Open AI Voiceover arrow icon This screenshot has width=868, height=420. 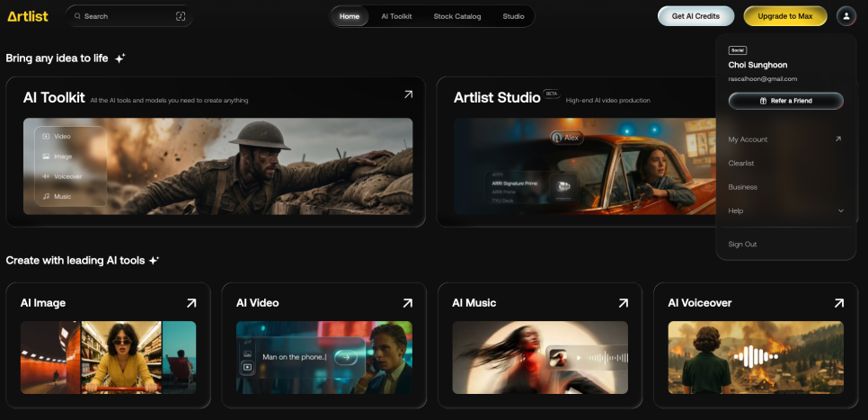tap(839, 303)
